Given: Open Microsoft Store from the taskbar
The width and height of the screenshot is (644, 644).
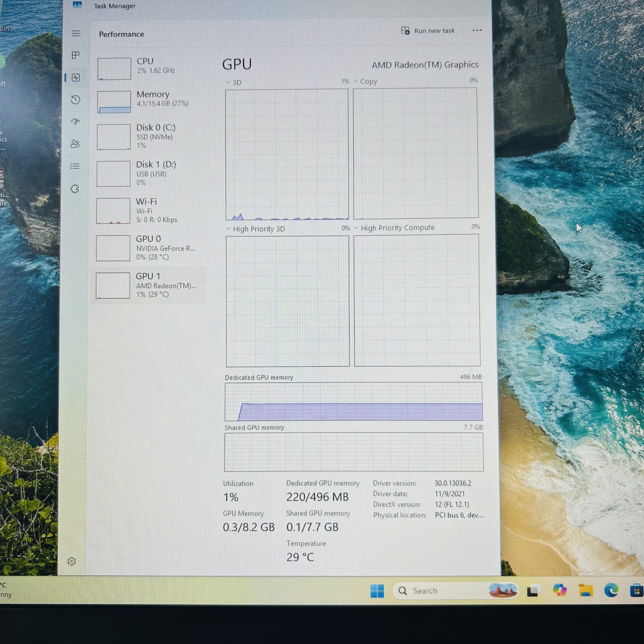Looking at the screenshot, I should (636, 590).
